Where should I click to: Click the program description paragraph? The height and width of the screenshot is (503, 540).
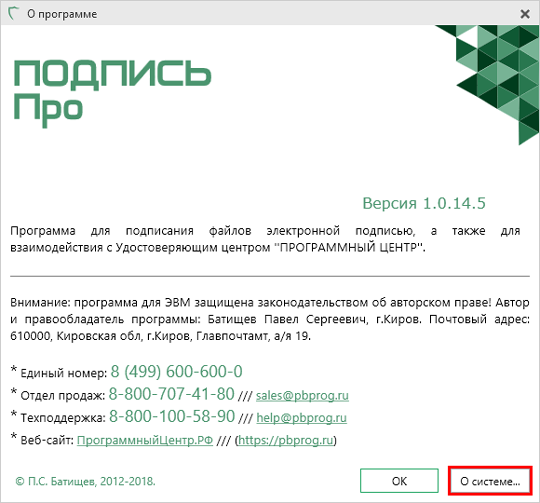point(265,239)
